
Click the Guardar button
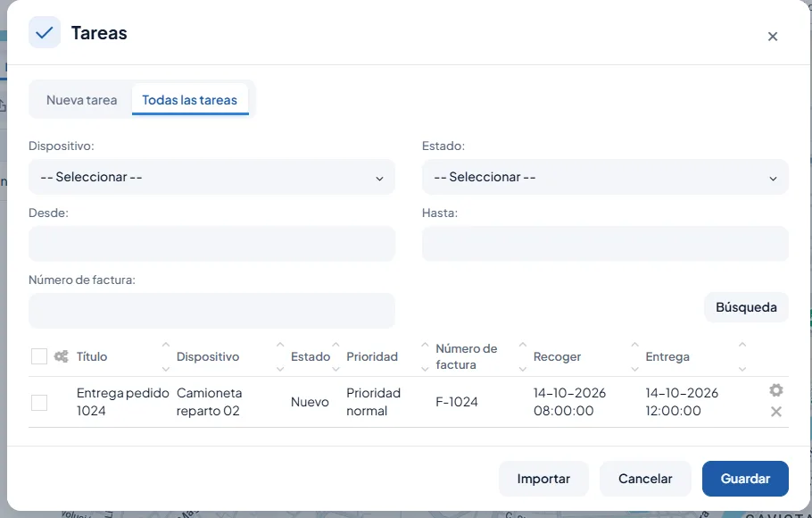745,479
